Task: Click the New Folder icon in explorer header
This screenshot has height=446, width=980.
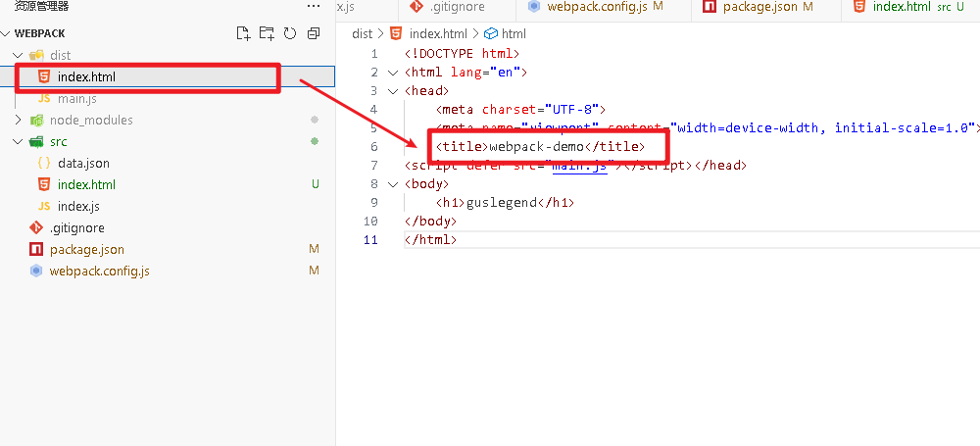Action: [x=267, y=33]
